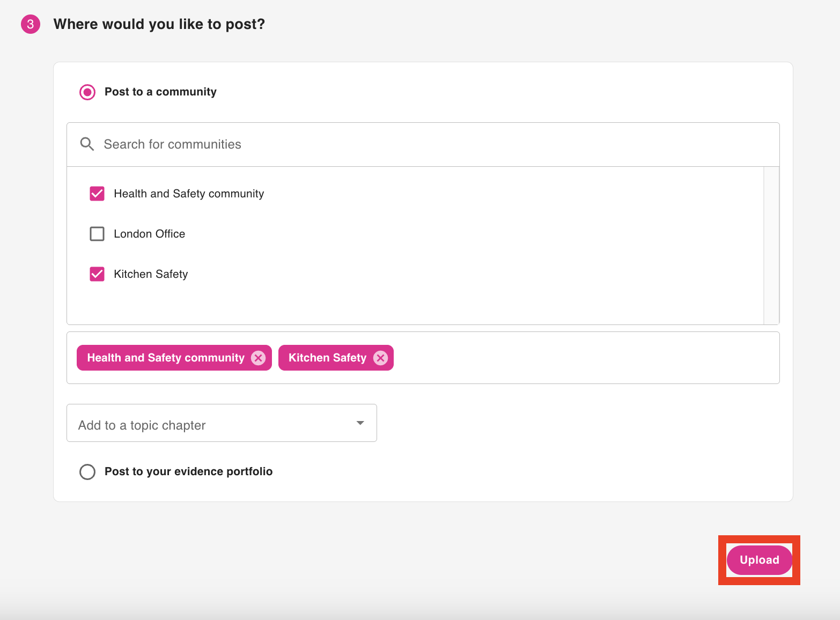Expand the topic chapter dropdown arrow

click(360, 423)
